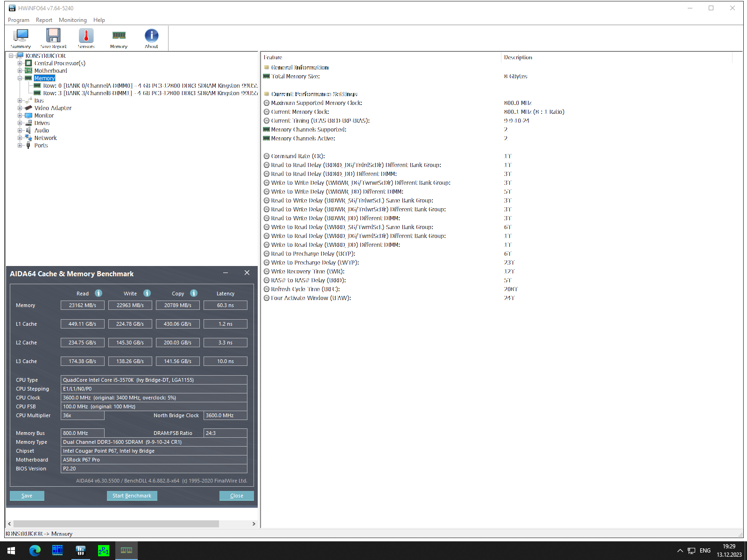Open the Program menu

click(x=19, y=20)
